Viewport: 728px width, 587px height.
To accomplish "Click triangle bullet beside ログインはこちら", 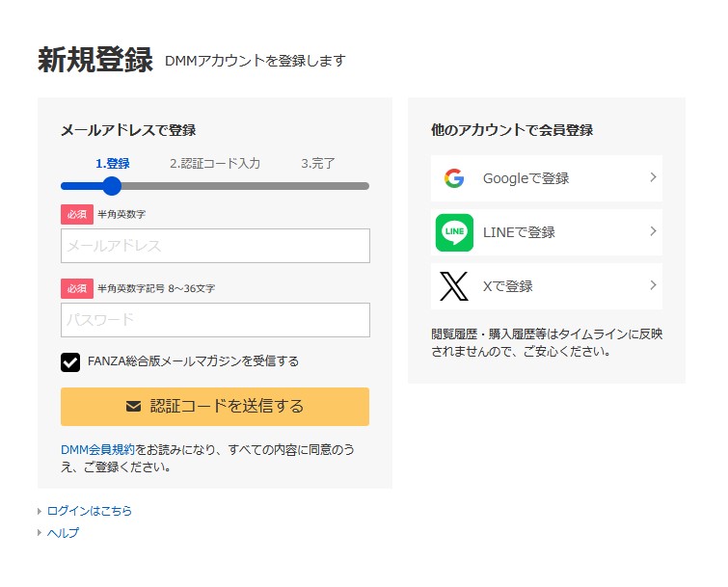I will [x=40, y=512].
